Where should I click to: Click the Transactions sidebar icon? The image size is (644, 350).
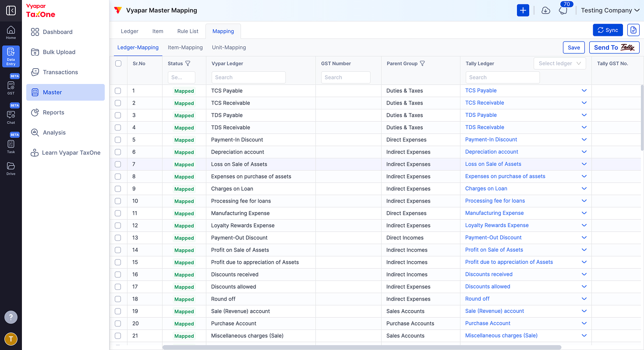[35, 72]
